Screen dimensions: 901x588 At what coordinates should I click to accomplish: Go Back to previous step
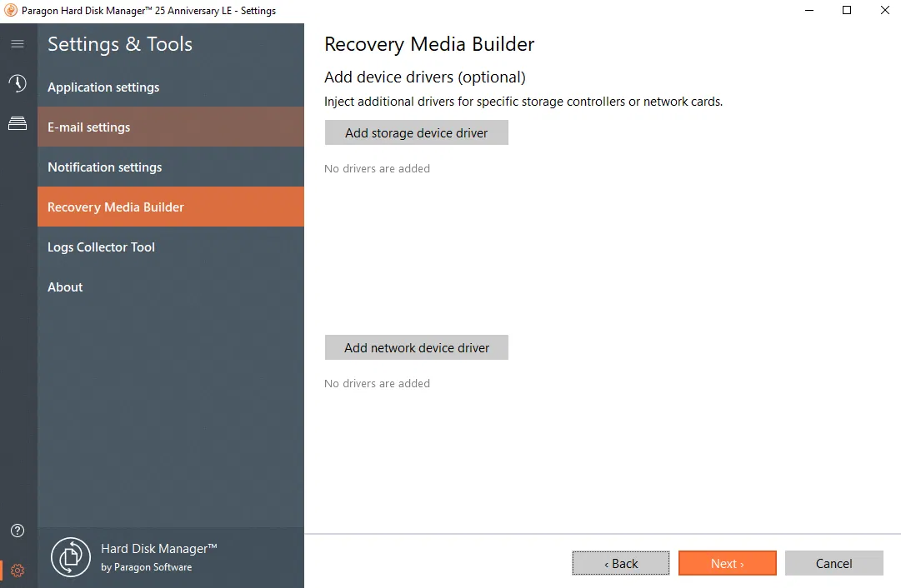click(621, 563)
